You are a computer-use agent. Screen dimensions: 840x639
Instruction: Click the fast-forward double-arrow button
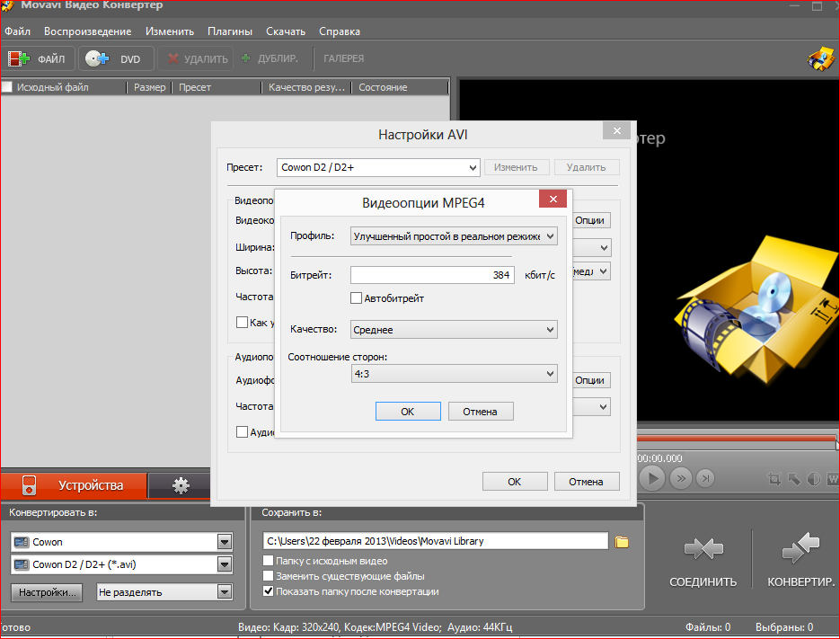click(681, 477)
